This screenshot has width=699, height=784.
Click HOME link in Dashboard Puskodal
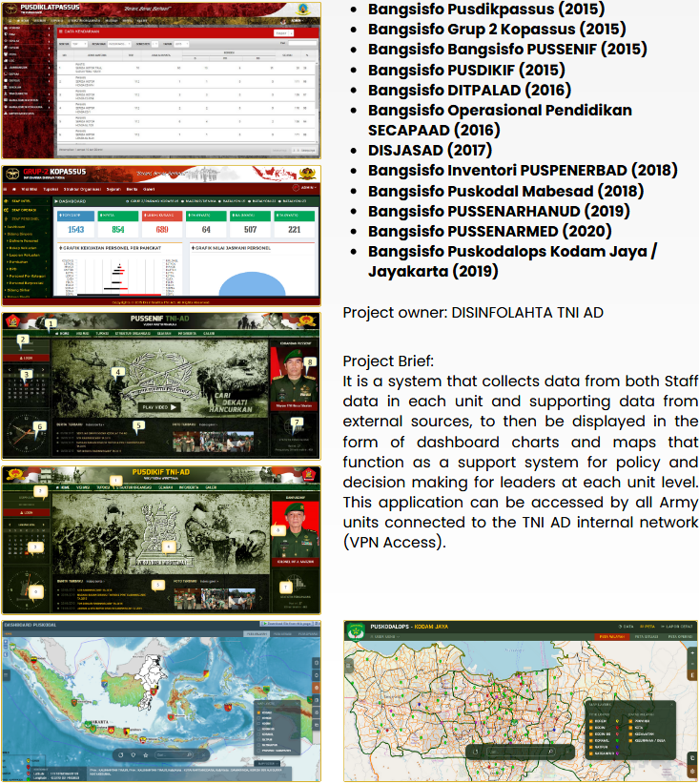click(8, 633)
